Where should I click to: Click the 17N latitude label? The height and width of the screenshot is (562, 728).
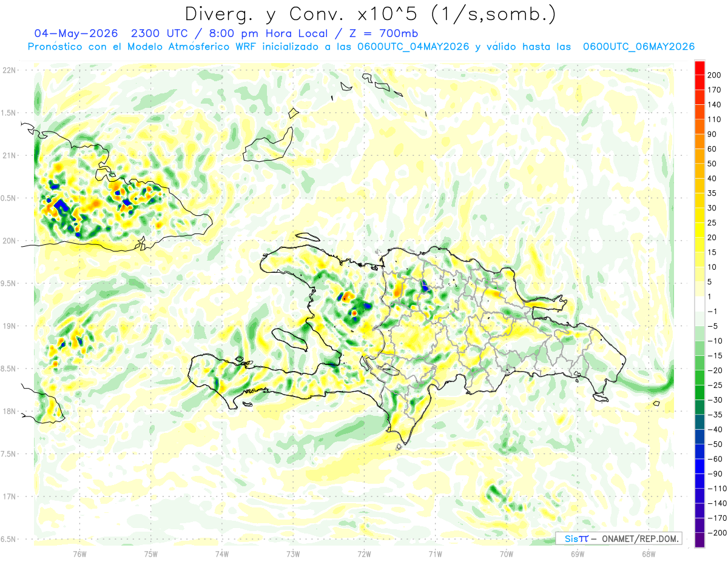9,497
